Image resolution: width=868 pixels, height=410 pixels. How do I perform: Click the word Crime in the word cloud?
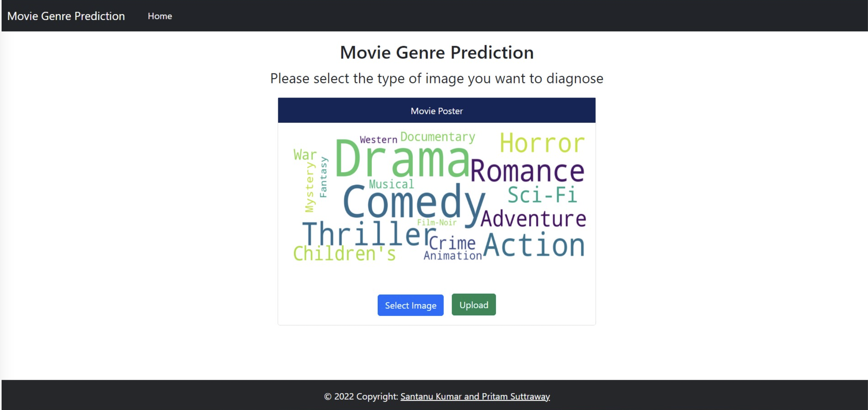pyautogui.click(x=452, y=243)
